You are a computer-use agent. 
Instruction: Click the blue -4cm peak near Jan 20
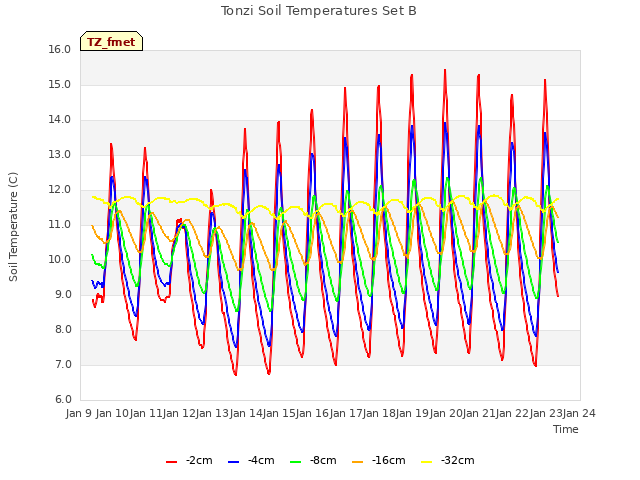tap(445, 123)
